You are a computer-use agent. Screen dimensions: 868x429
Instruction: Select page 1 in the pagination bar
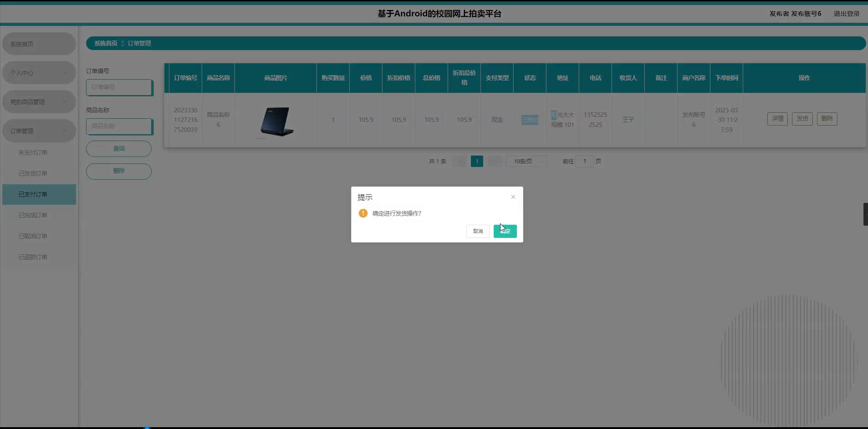point(477,161)
